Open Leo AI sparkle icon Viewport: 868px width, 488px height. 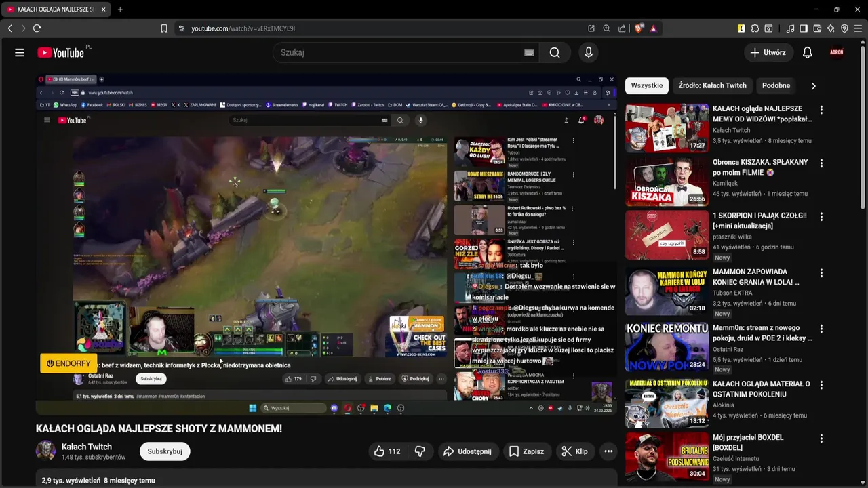[831, 28]
